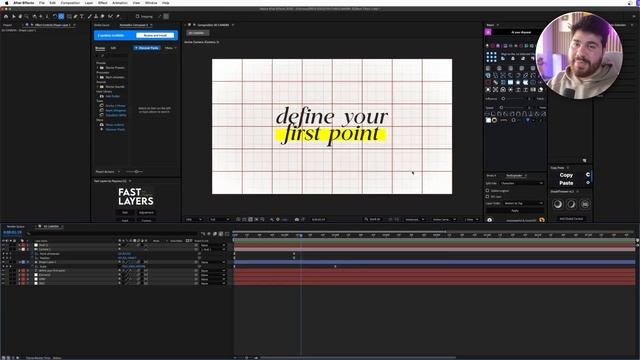This screenshot has width=640, height=360.
Task: Open the active camera dropdown below viewer
Action: 444,220
